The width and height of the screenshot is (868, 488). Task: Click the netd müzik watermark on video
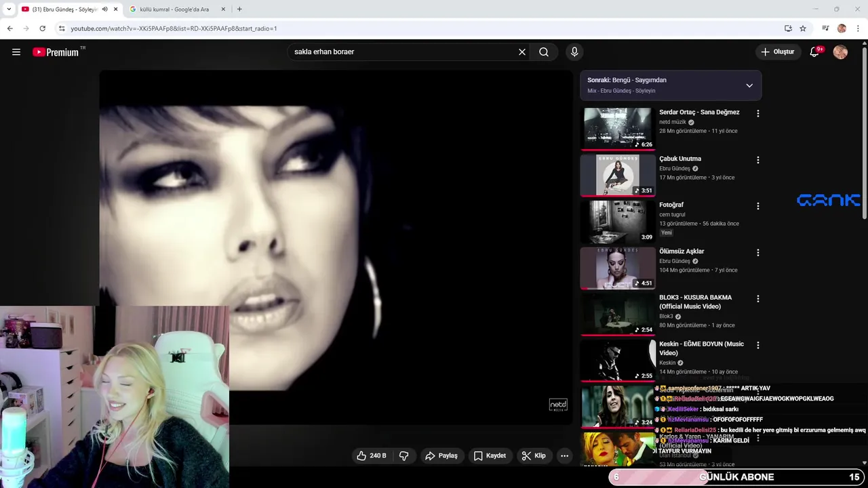pyautogui.click(x=557, y=405)
